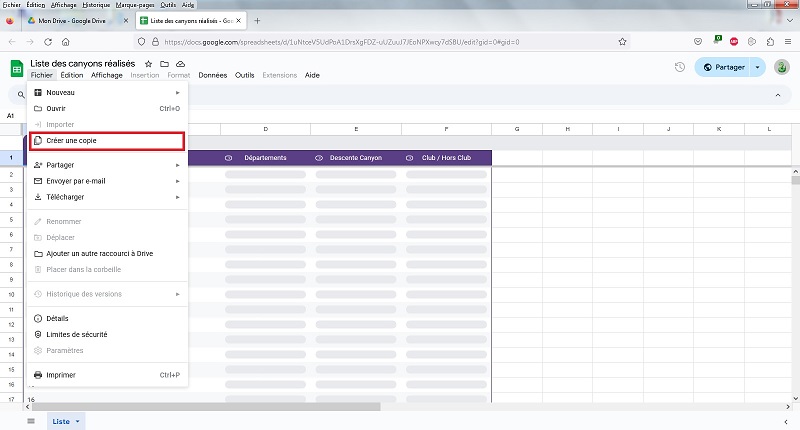
Task: Click the document title Liste des canyons réalisés
Action: [x=83, y=64]
